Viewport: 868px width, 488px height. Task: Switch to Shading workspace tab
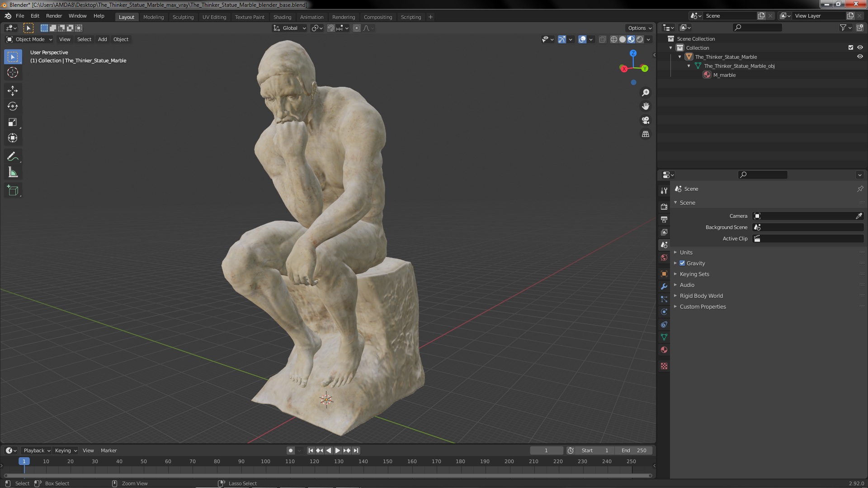click(x=282, y=17)
